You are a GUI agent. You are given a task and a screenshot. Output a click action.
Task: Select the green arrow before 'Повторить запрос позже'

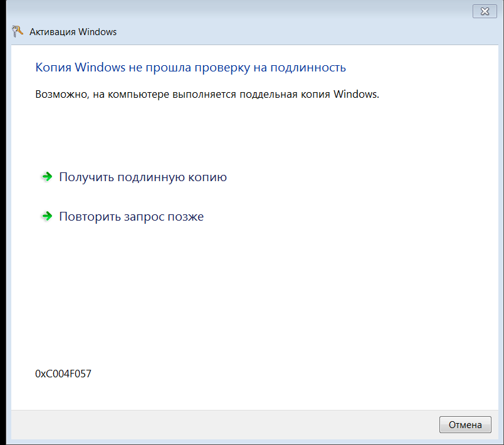pyautogui.click(x=47, y=216)
